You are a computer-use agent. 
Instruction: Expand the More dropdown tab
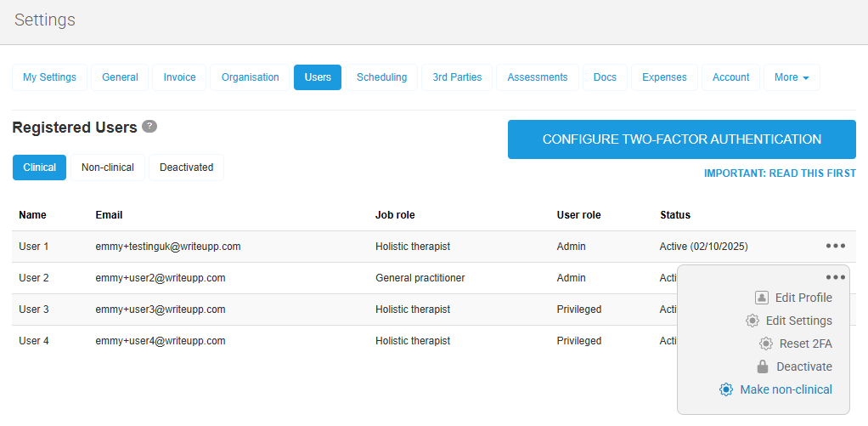coord(791,77)
